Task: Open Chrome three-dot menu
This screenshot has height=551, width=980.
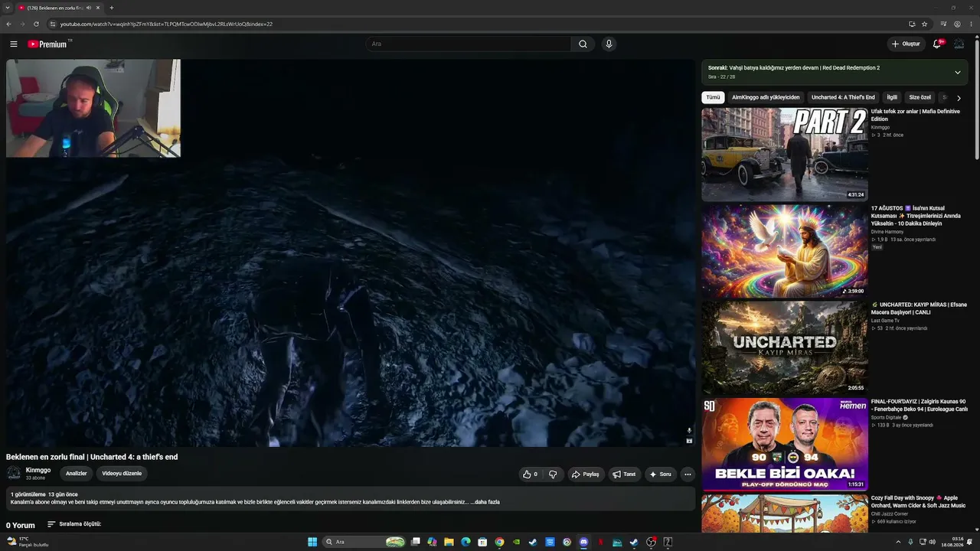Action: click(x=971, y=24)
